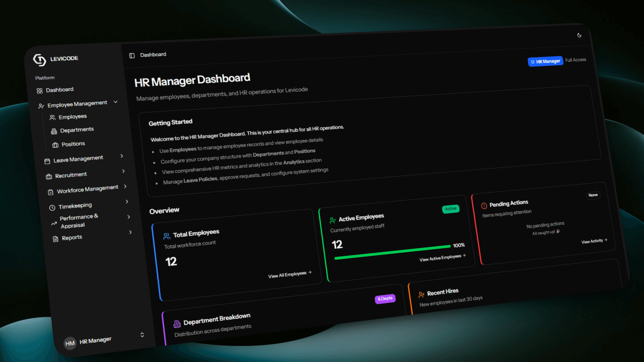
Task: Click the Timekeeping clock icon
Action: [52, 208]
